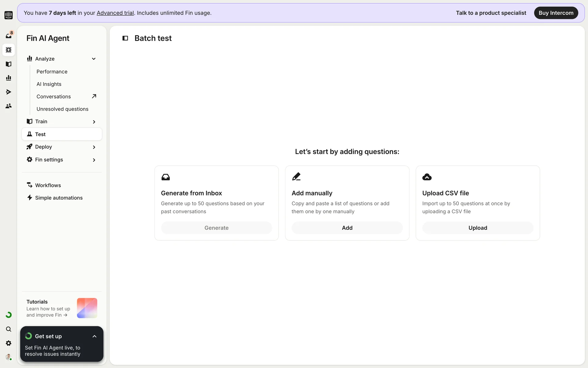The width and height of the screenshot is (588, 368).
Task: Toggle sidebar panel icon beside Batch test
Action: coord(125,38)
